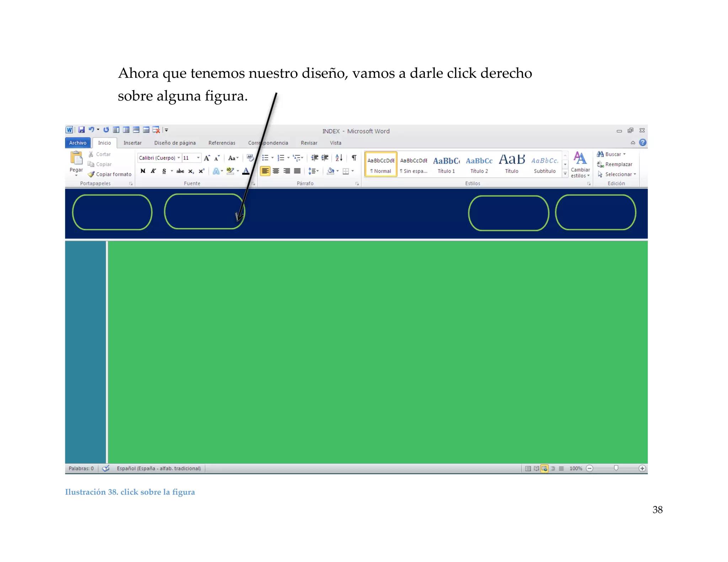
Task: Click the show paragraph marks icon
Action: tap(354, 158)
